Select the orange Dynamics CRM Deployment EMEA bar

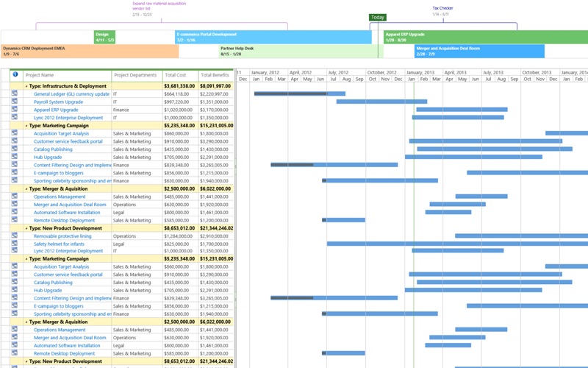90,52
